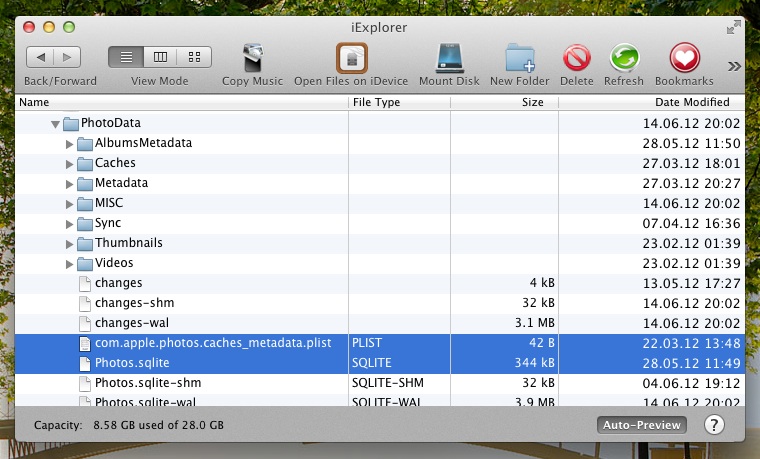Select the Metadata folder icon
760x459 pixels.
(85, 184)
